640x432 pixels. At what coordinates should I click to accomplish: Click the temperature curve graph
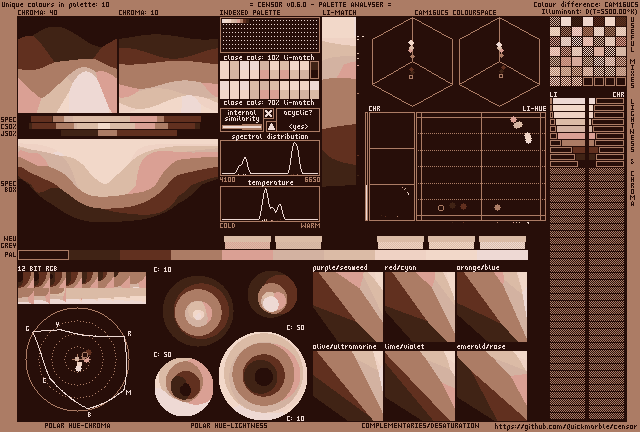point(270,204)
